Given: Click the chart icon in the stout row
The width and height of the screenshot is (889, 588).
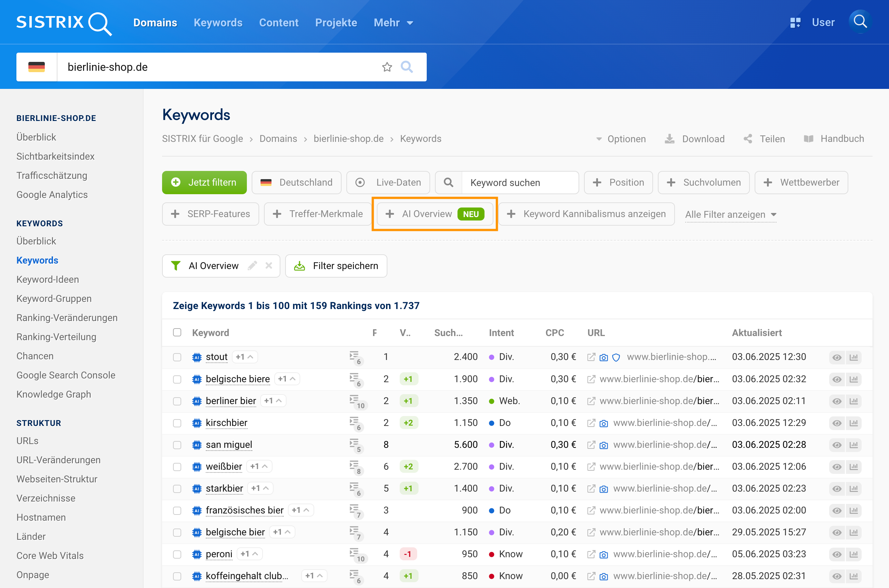Looking at the screenshot, I should [854, 357].
